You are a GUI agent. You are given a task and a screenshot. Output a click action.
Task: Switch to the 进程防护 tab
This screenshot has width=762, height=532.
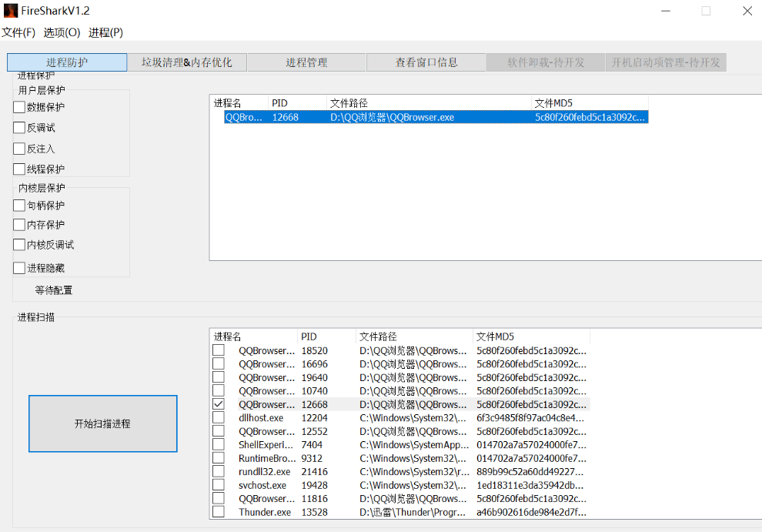tap(67, 62)
